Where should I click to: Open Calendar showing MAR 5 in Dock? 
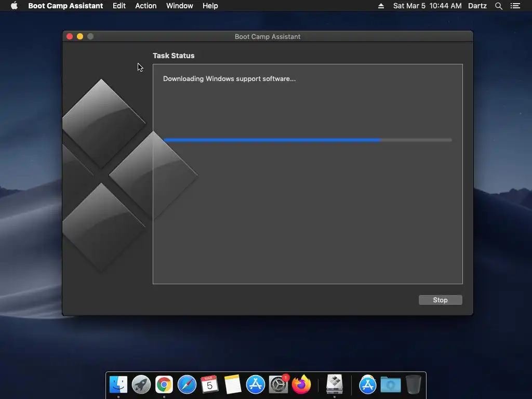pyautogui.click(x=210, y=384)
